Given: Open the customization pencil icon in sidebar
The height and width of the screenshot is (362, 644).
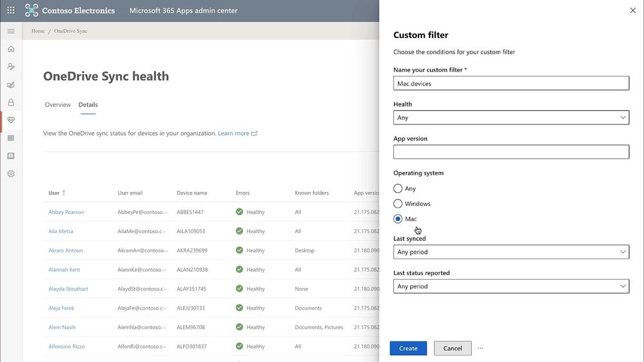Looking at the screenshot, I should coord(11,85).
